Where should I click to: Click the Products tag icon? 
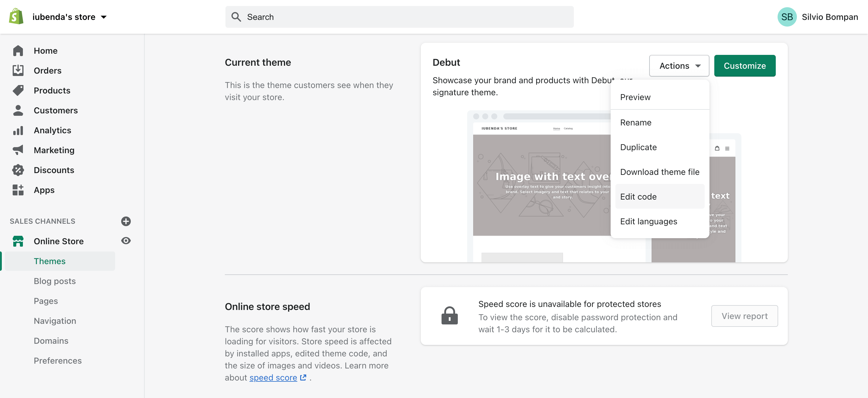click(x=18, y=90)
